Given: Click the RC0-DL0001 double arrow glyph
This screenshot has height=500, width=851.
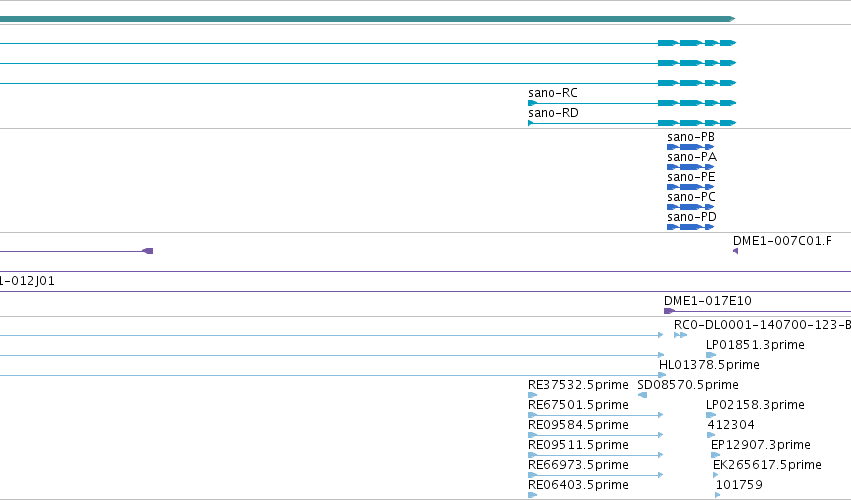Looking at the screenshot, I should [x=681, y=335].
